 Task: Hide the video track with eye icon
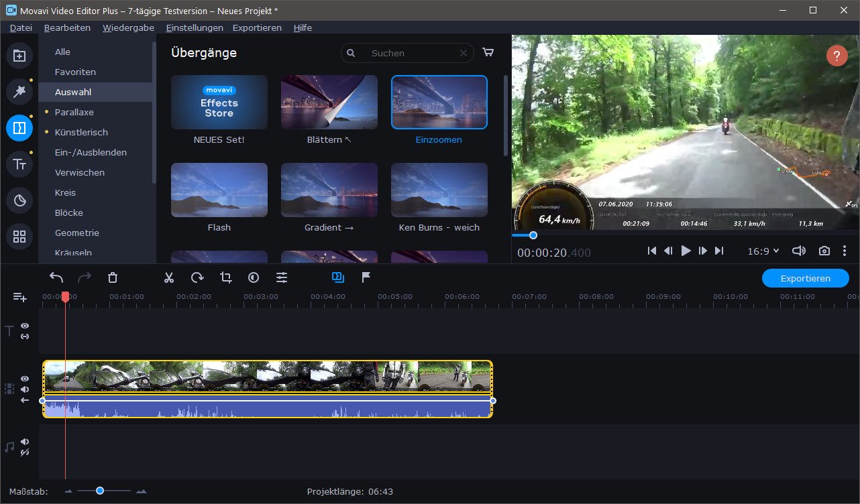(x=25, y=379)
